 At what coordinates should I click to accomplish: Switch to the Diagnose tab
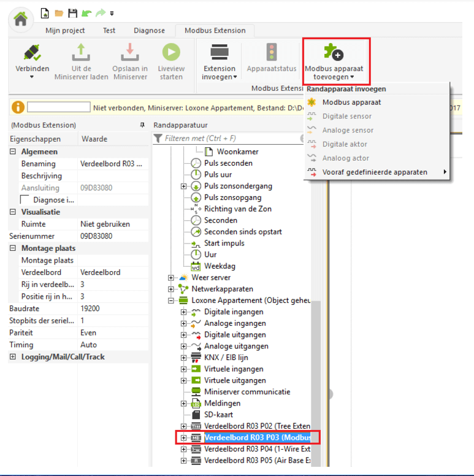click(150, 30)
